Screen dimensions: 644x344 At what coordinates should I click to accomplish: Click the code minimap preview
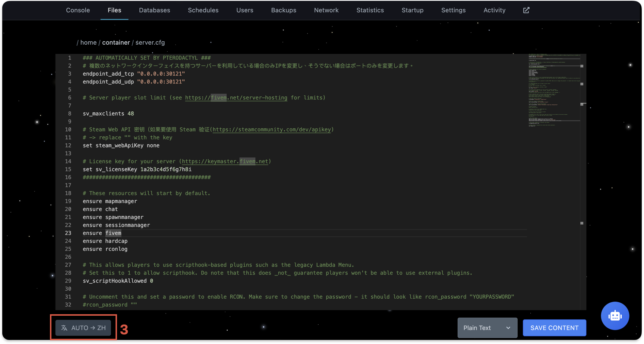(554, 91)
